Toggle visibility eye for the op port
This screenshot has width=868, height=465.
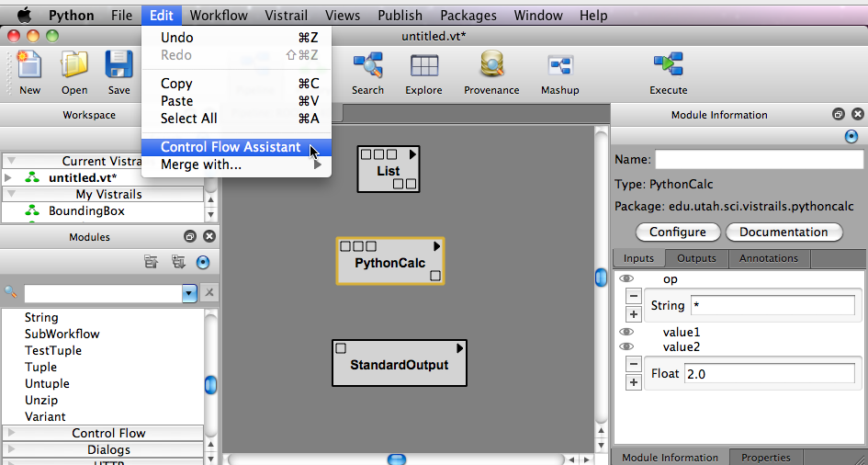pyautogui.click(x=626, y=278)
